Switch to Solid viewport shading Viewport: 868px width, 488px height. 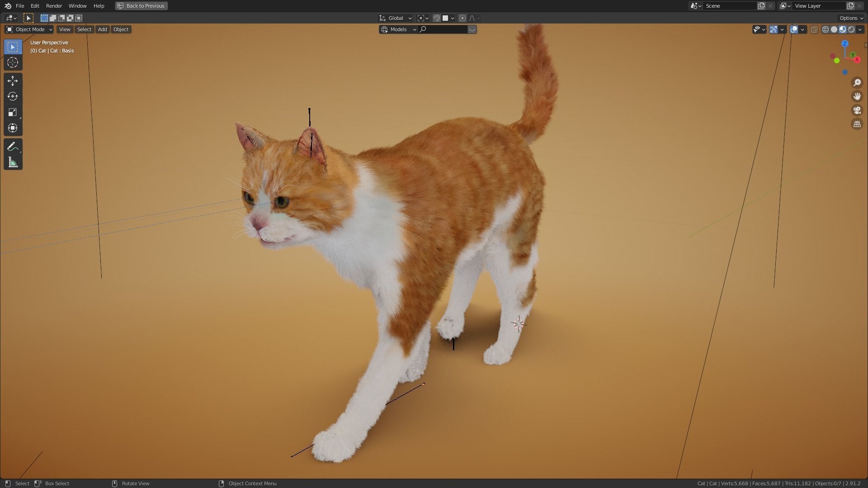pos(834,29)
